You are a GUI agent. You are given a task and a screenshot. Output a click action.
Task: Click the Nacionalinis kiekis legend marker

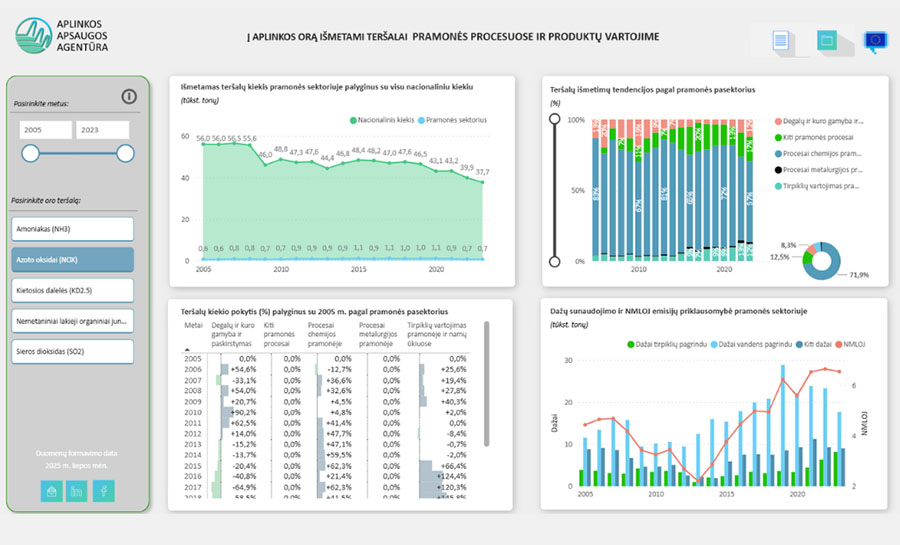click(x=353, y=120)
